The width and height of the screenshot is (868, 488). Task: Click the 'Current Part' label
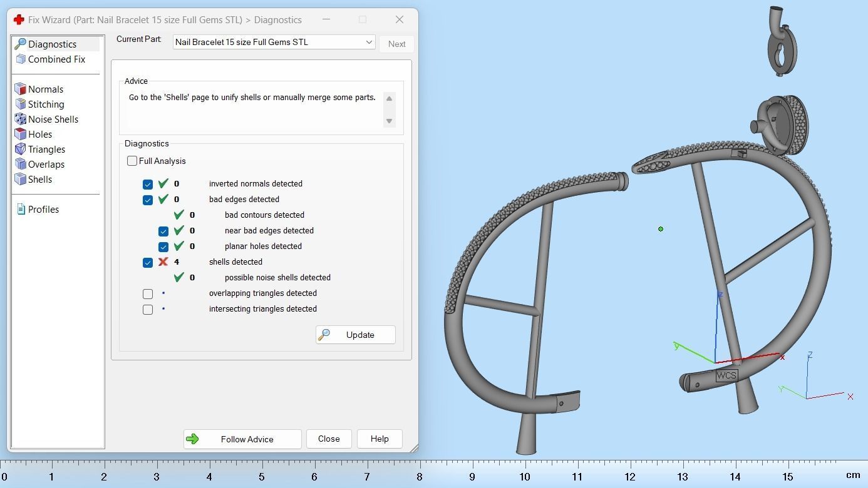pos(138,39)
